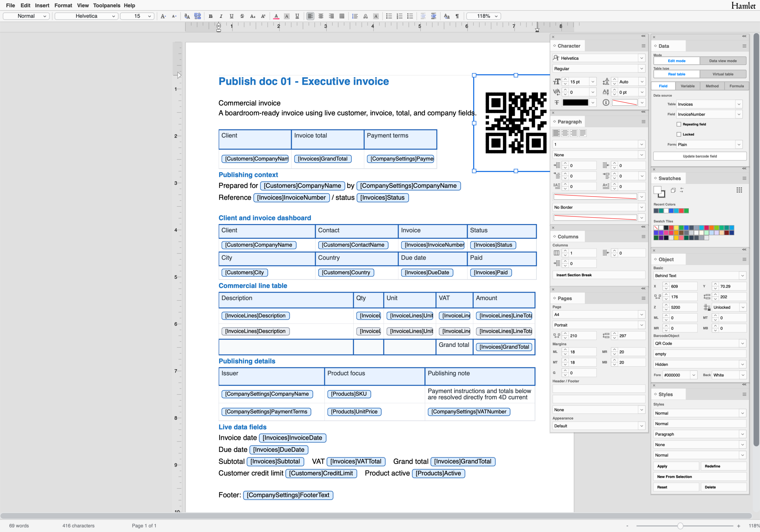Apply strikethrough formatting from toolbar
Screen dimensions: 760x532
coord(242,16)
